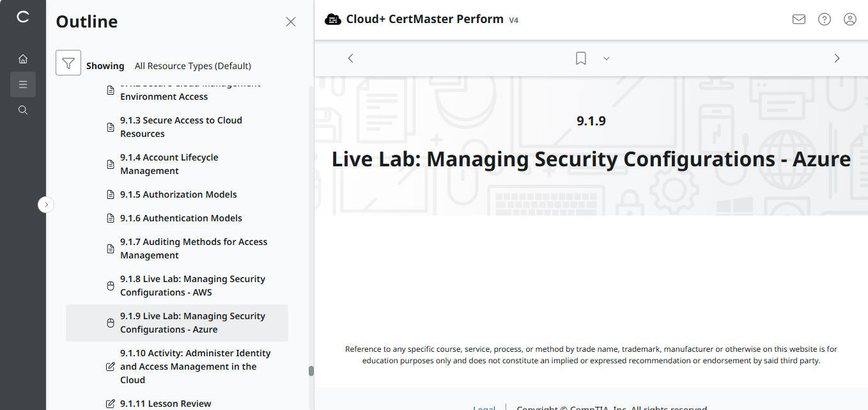Open search using the magnifier icon
This screenshot has width=868, height=410.
tap(23, 109)
